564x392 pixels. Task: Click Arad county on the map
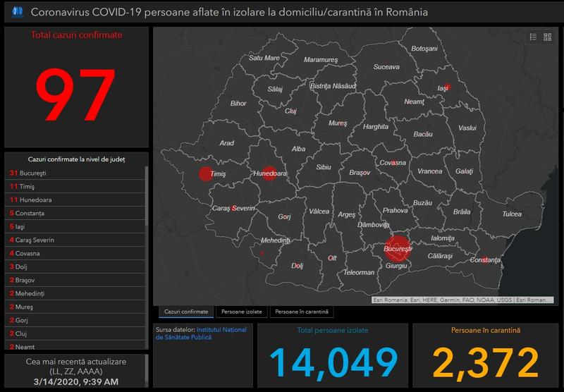click(x=226, y=143)
